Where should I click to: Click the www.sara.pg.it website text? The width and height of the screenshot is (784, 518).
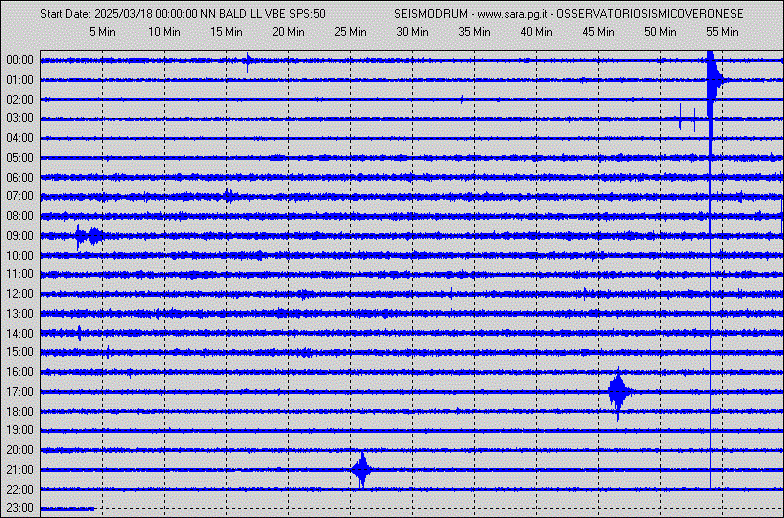(x=511, y=14)
